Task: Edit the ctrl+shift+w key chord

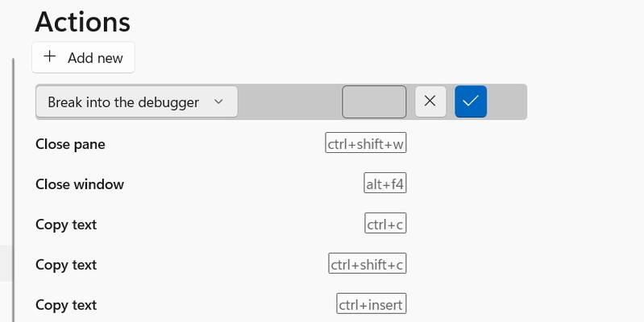Action: pos(365,144)
